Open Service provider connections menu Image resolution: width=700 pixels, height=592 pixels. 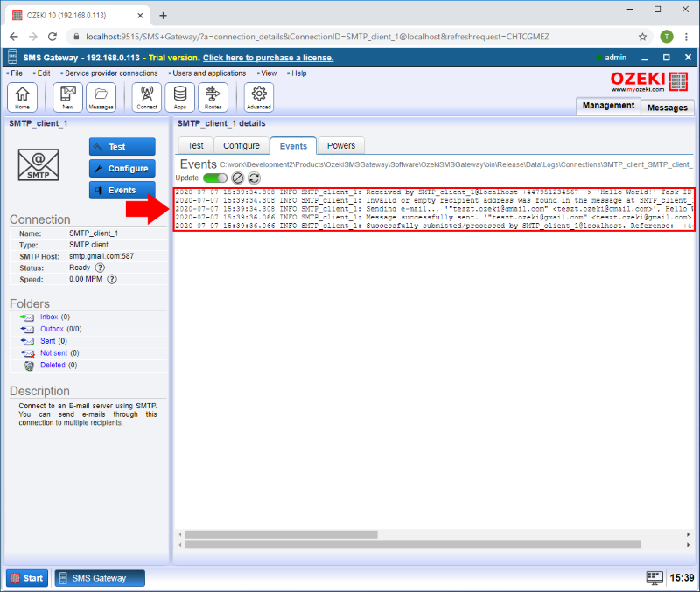pos(111,73)
